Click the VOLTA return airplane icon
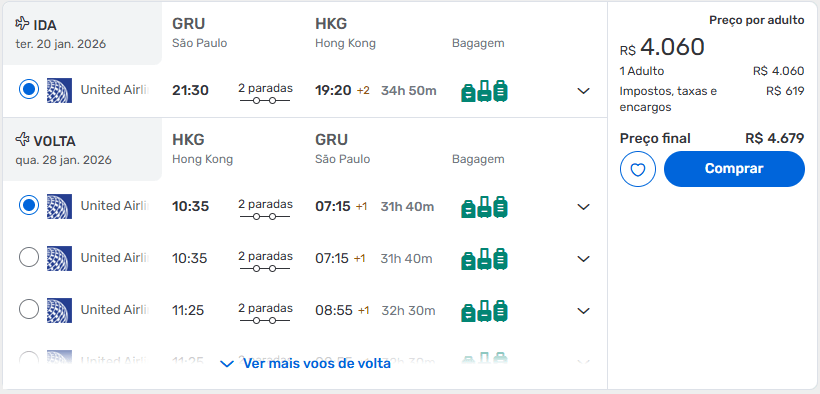 [x=22, y=140]
